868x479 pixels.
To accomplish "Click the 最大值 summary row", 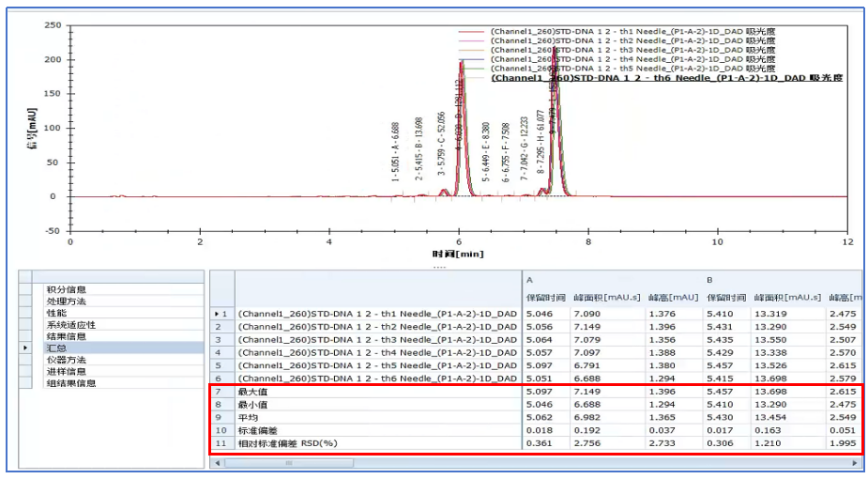I will pyautogui.click(x=375, y=389).
